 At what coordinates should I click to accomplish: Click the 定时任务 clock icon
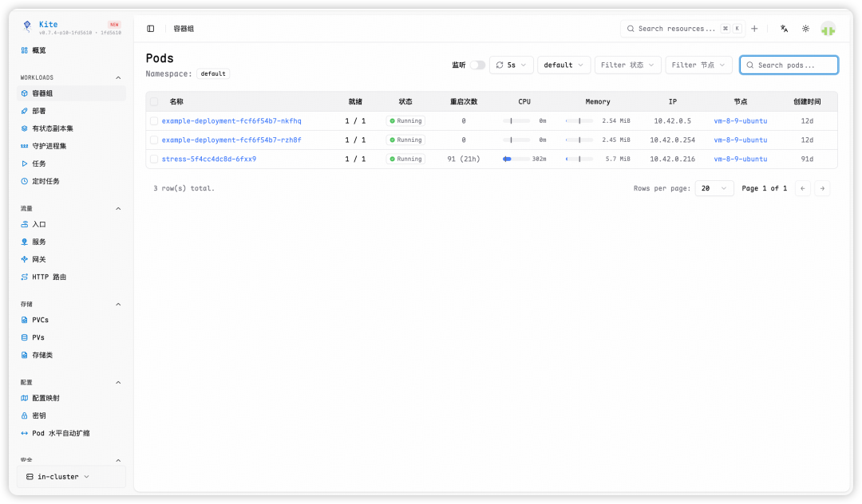point(24,181)
